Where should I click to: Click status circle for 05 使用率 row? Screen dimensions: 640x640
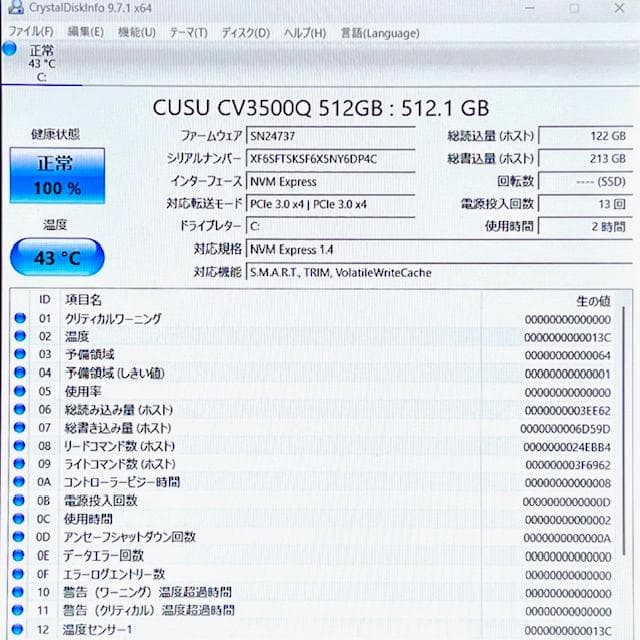point(20,391)
